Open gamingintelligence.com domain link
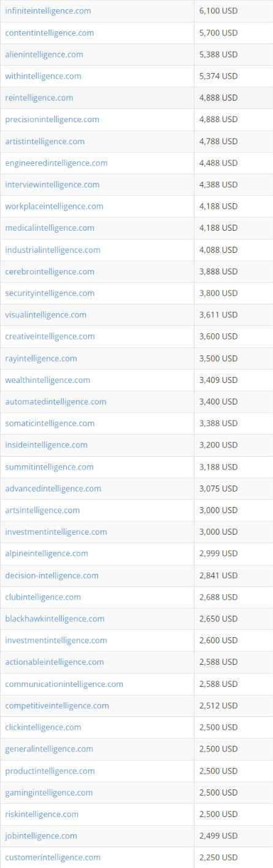 point(49,792)
